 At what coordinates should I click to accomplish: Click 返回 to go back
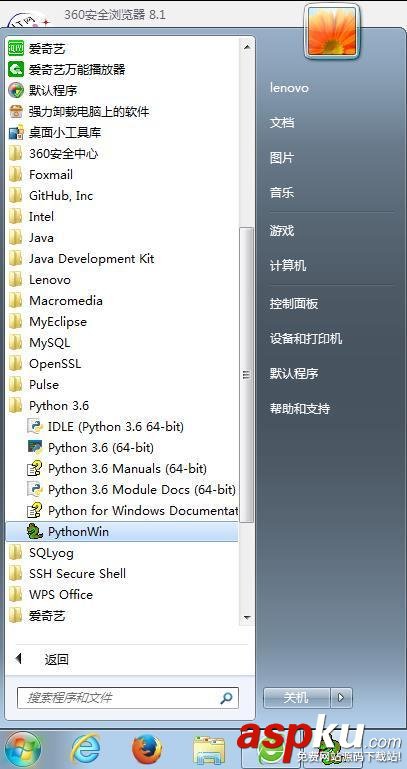[56, 659]
